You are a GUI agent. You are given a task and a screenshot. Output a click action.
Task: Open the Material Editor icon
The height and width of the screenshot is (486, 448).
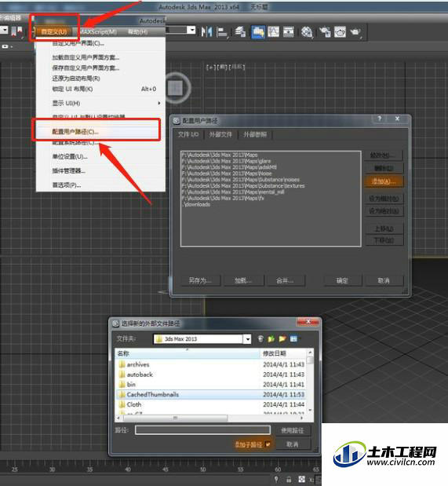click(x=307, y=31)
